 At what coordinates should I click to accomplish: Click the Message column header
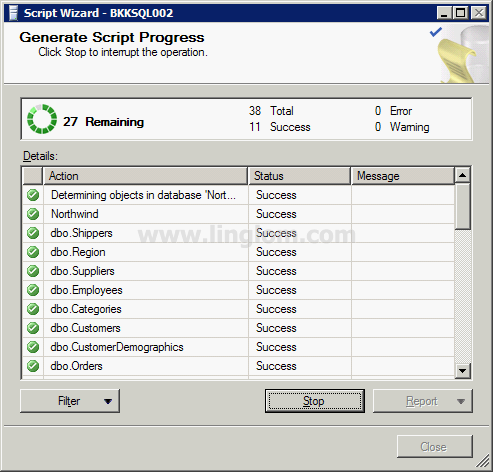tap(403, 176)
